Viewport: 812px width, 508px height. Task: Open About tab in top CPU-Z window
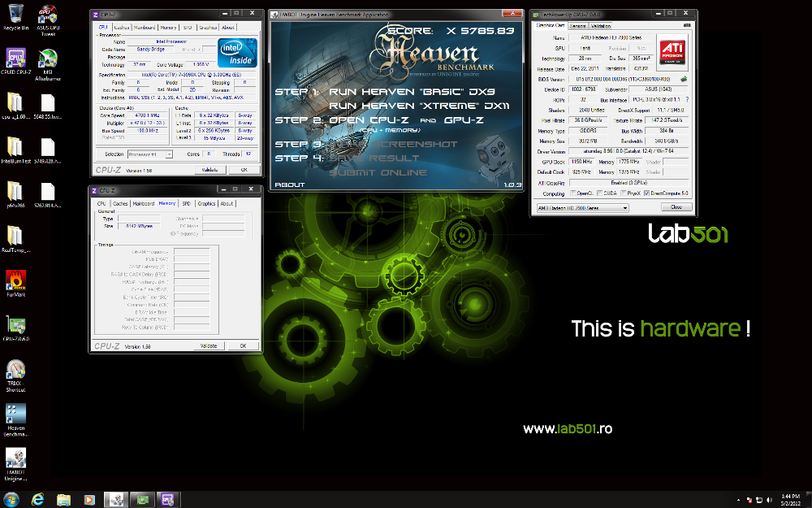[x=228, y=27]
